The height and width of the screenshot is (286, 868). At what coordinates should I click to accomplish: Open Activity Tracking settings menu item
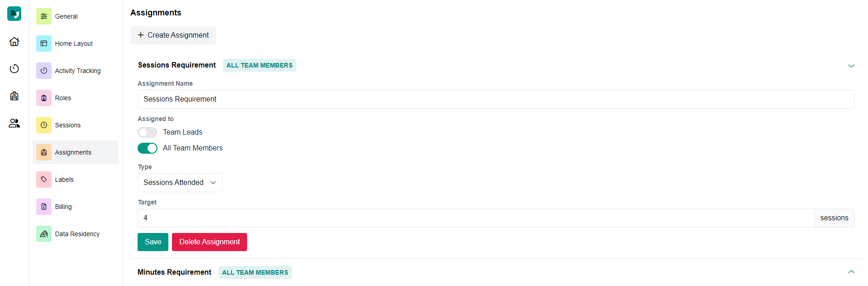click(77, 71)
